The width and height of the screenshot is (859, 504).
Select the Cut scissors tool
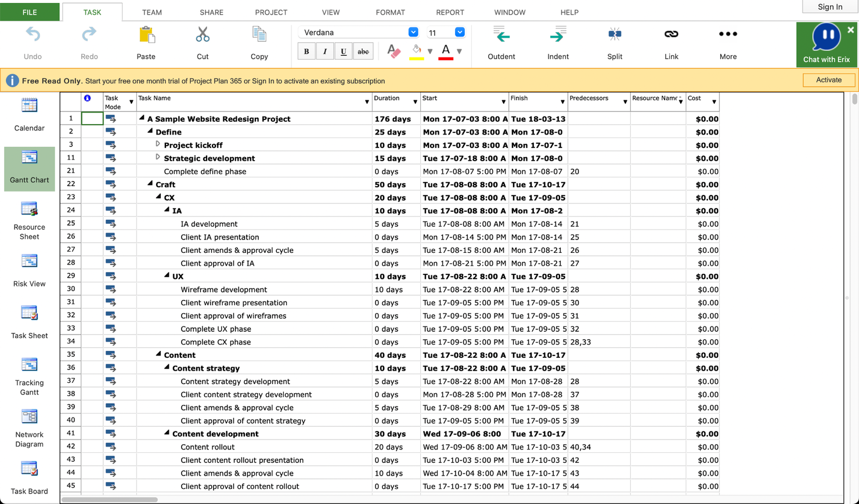pos(203,35)
